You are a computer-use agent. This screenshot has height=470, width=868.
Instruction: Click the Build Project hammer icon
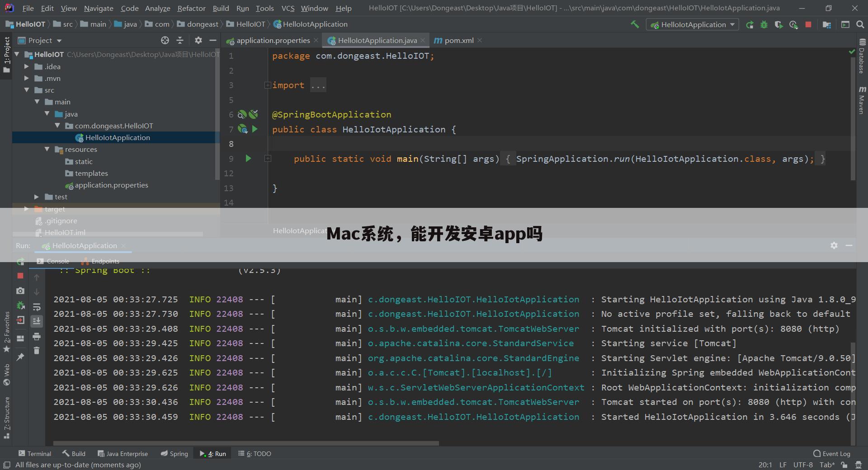click(x=635, y=24)
